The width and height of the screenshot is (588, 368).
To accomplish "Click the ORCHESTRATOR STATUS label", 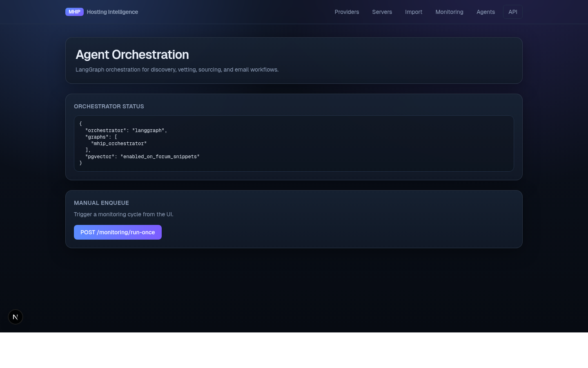I will click(x=109, y=106).
